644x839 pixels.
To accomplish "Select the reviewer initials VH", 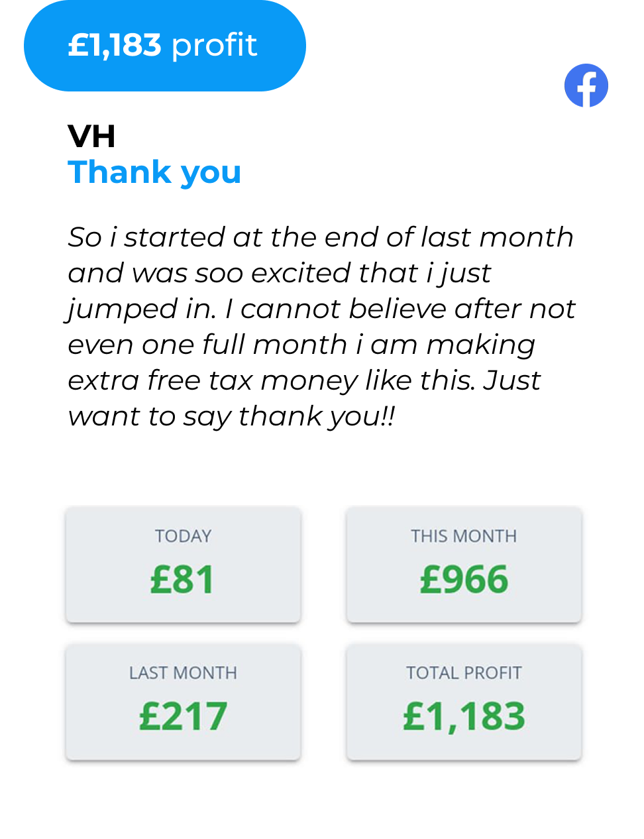I will (x=91, y=137).
